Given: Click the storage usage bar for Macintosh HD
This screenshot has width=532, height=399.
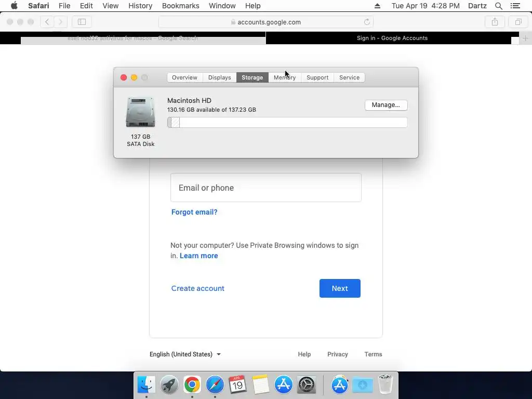Looking at the screenshot, I should [287, 123].
